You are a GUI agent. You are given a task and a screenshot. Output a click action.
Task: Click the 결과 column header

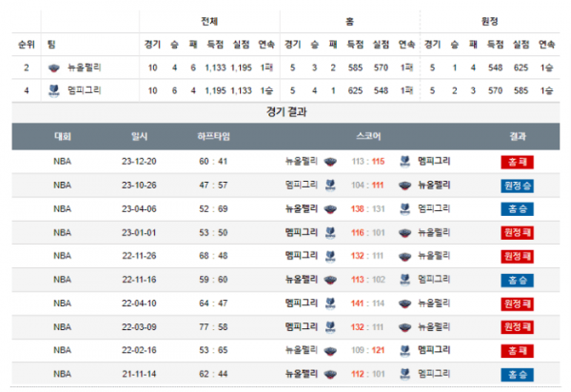518,136
